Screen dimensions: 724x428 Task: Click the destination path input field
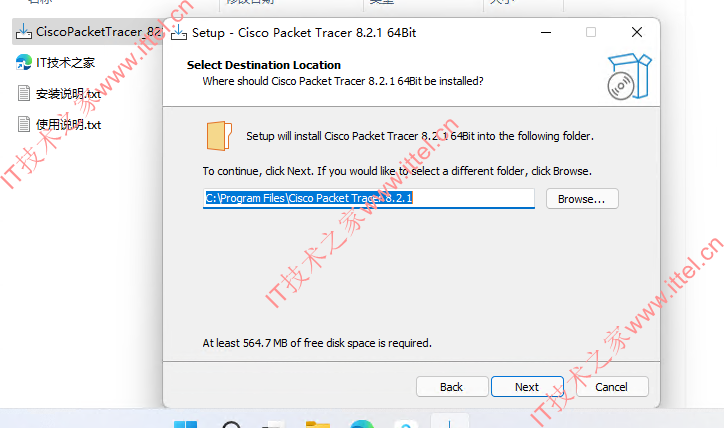368,198
